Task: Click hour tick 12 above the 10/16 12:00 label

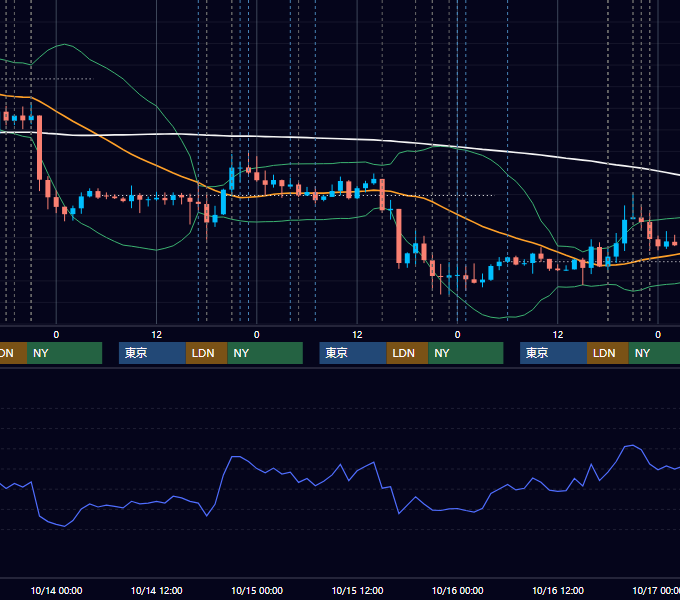Action: pos(558,335)
